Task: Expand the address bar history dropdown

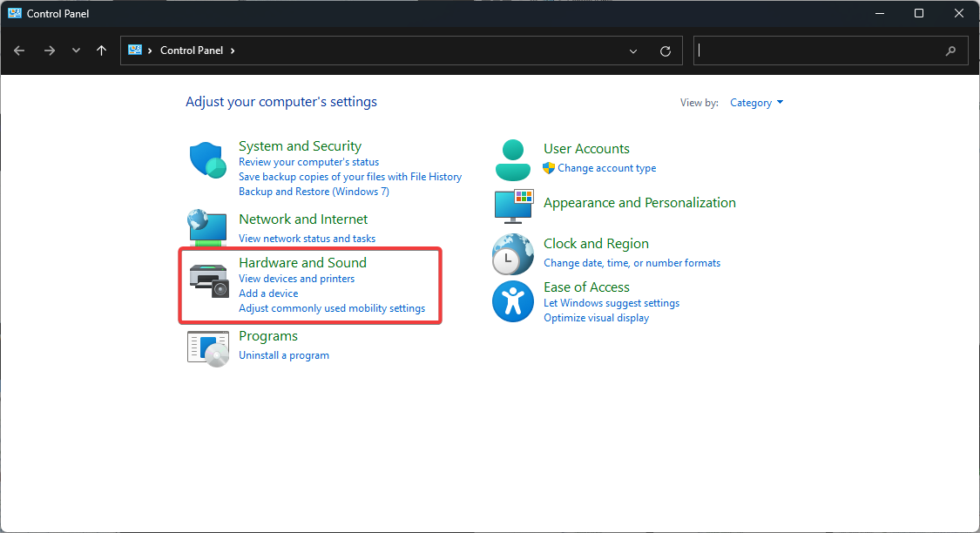Action: 633,51
